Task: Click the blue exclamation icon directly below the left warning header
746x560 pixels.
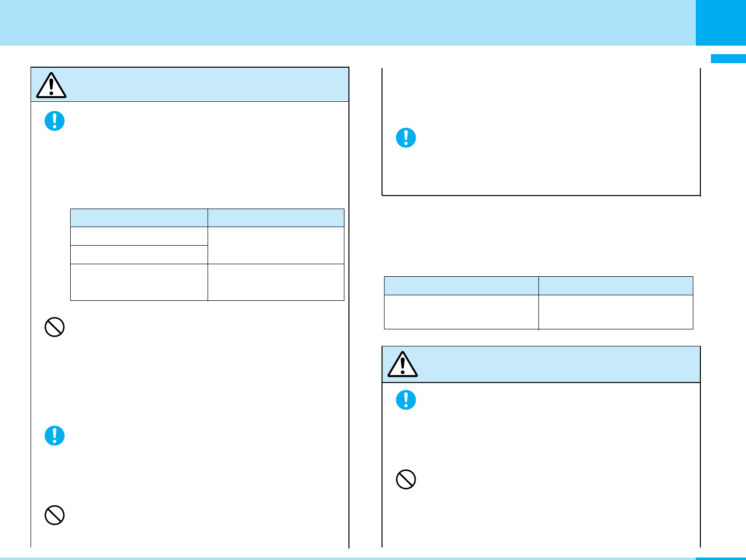Action: tap(55, 121)
